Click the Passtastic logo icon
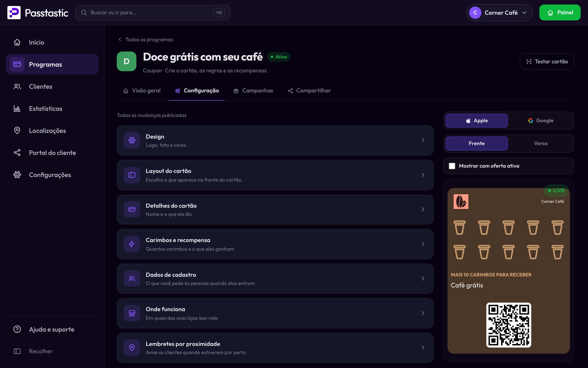 (x=14, y=13)
